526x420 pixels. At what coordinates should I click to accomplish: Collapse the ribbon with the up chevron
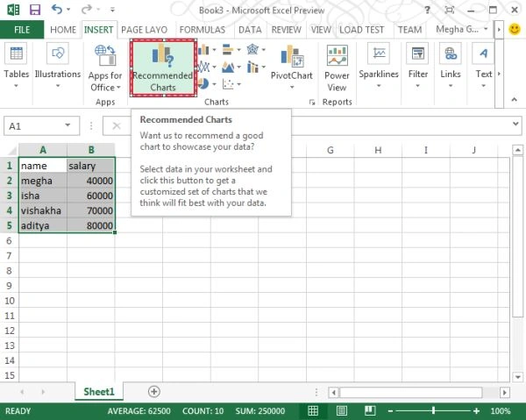pyautogui.click(x=515, y=100)
